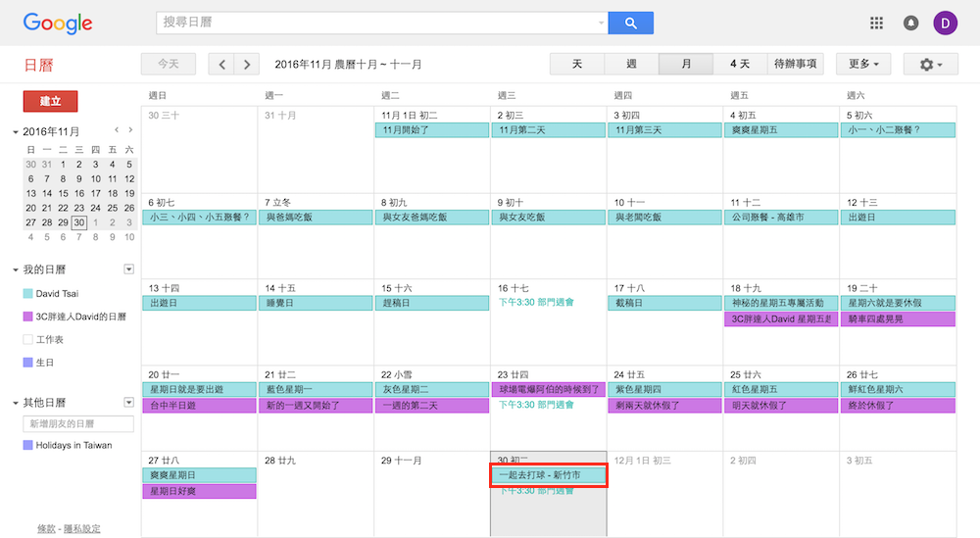Image resolution: width=980 pixels, height=538 pixels.
Task: Expand the 更多 dropdown menu
Action: pos(862,64)
